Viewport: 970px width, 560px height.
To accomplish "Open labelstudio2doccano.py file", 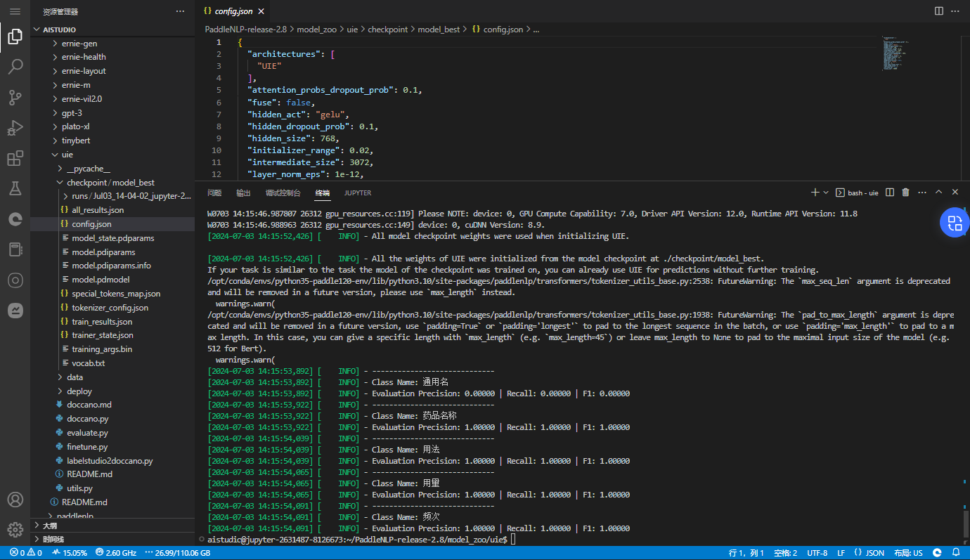I will tap(112, 461).
